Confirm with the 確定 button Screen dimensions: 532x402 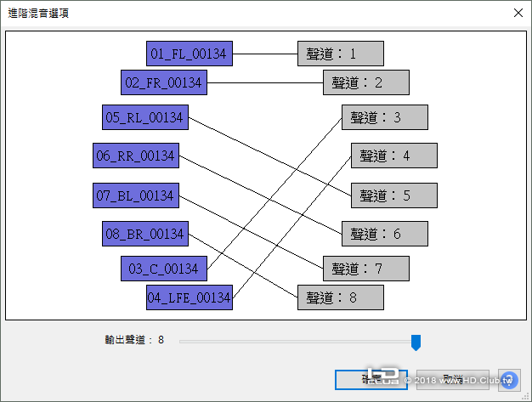click(371, 380)
